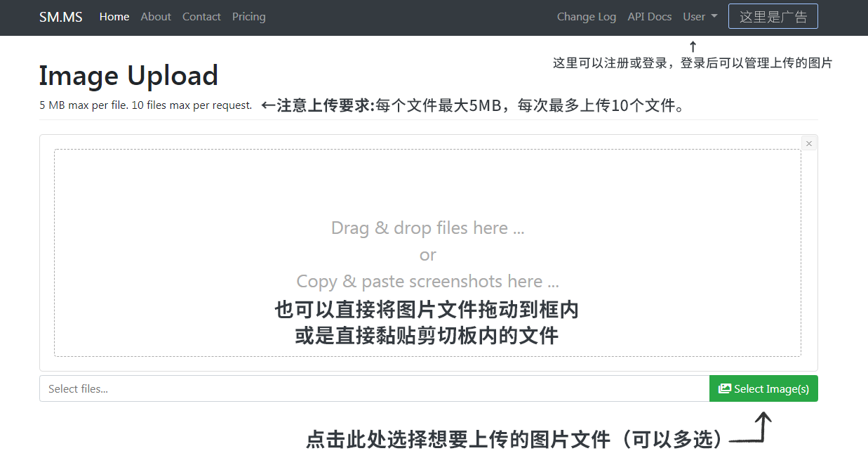Click the up arrow annotation below User

pos(693,47)
